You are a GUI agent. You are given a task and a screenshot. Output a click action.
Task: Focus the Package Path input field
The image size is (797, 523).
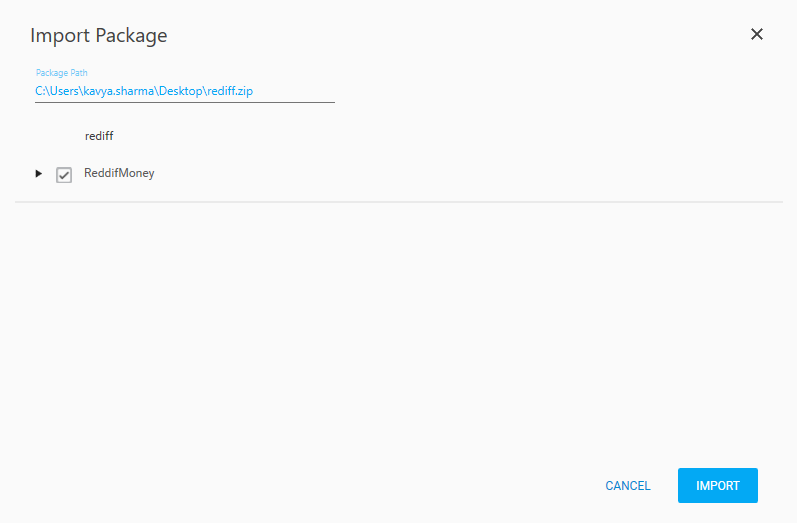tap(184, 91)
